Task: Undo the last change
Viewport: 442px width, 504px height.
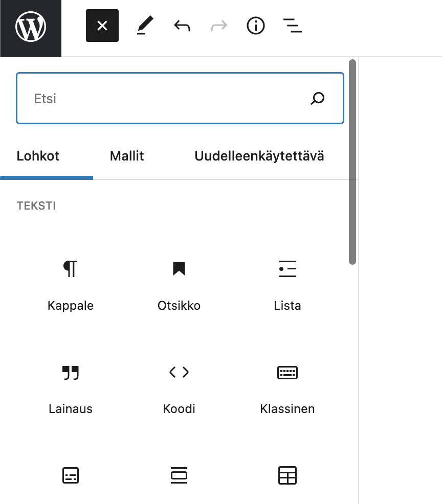Action: point(182,26)
